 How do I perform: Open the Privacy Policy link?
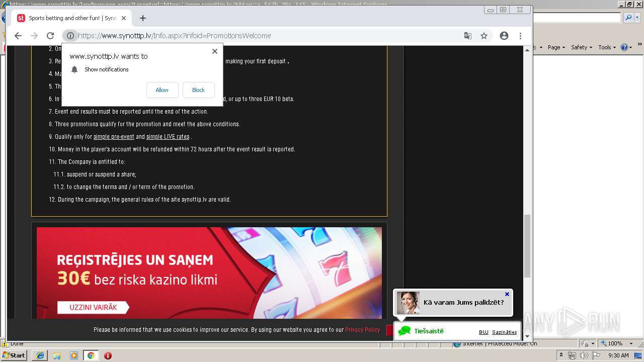coord(362,330)
